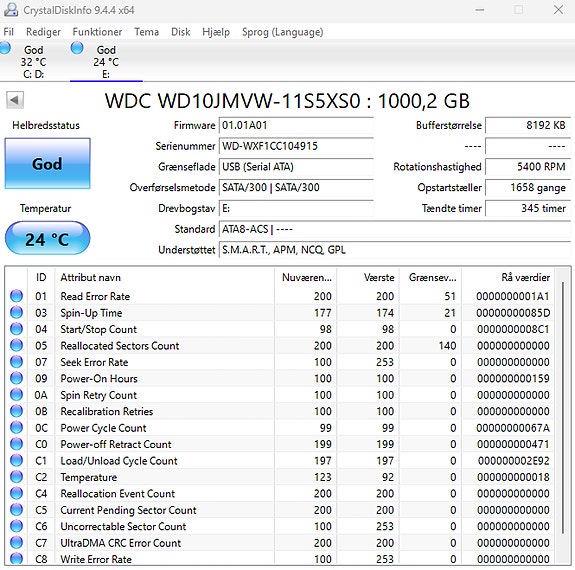This screenshot has width=575, height=570.
Task: Click the Serienummer field
Action: (296, 146)
